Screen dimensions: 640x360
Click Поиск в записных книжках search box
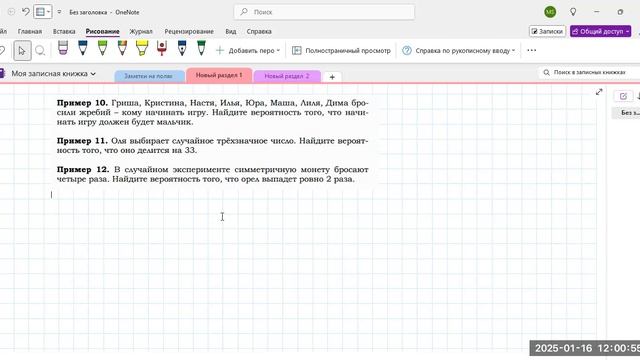[589, 72]
